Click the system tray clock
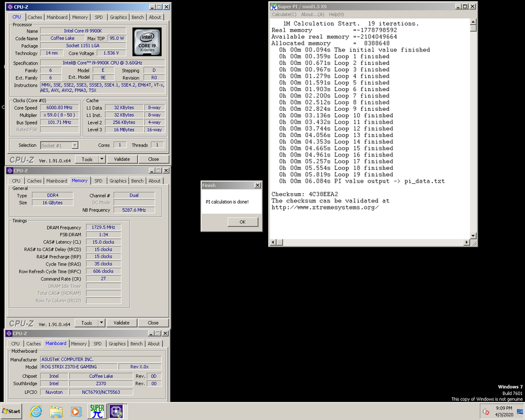The height and width of the screenshot is (420, 525). [x=504, y=411]
